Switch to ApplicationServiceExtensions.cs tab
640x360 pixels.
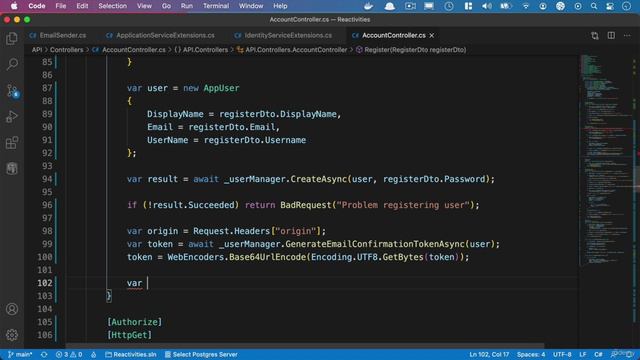(160, 36)
